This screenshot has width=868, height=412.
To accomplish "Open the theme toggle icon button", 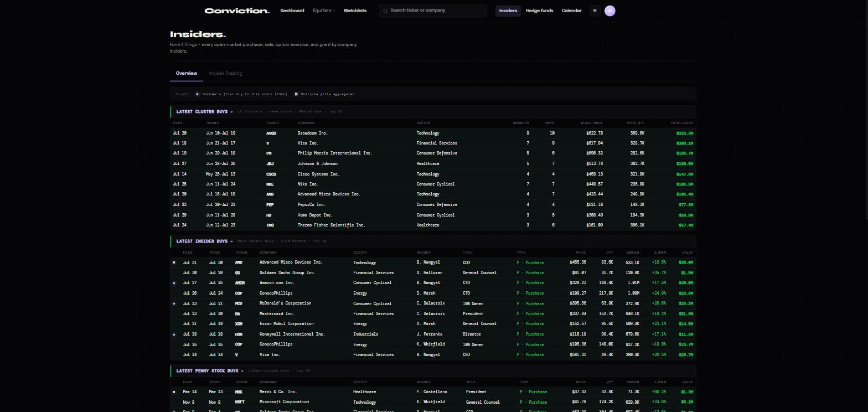I will coord(595,11).
